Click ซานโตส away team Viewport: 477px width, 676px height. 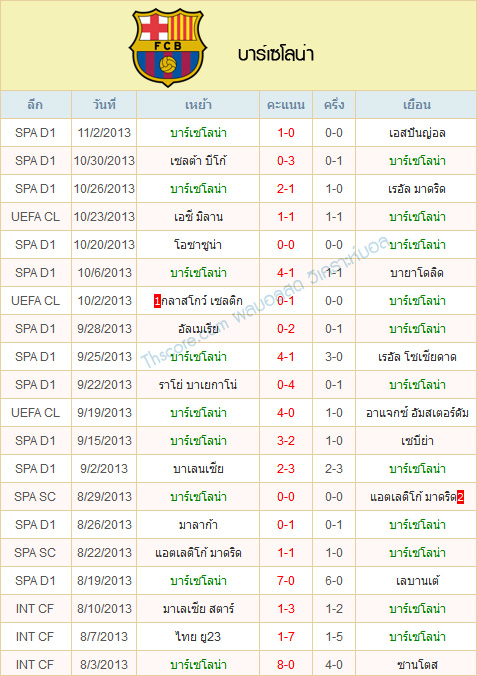417,665
